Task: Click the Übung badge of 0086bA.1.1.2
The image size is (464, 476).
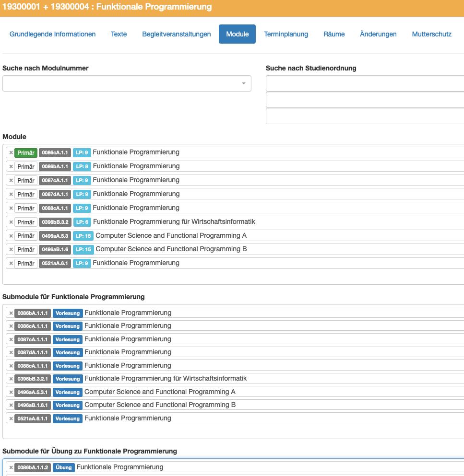Action: 63,468
